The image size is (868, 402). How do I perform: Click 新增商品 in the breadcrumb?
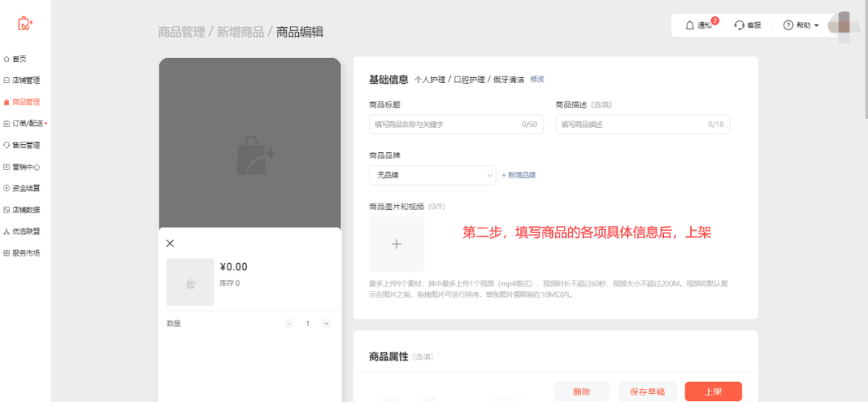[x=240, y=32]
